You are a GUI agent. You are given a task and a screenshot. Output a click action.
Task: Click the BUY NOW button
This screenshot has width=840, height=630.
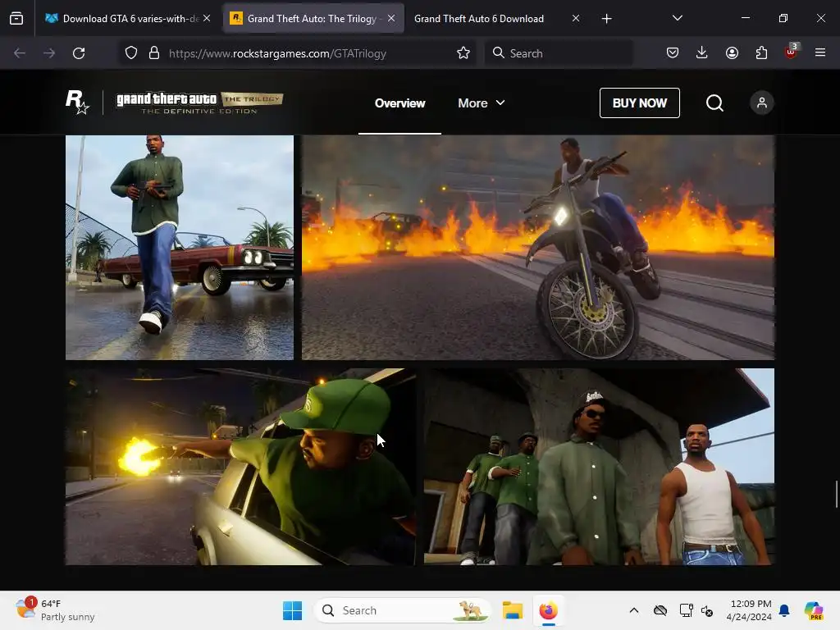click(x=640, y=103)
